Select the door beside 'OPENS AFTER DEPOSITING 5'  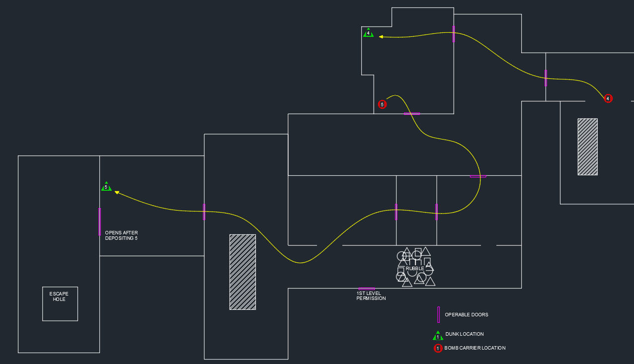(x=100, y=221)
